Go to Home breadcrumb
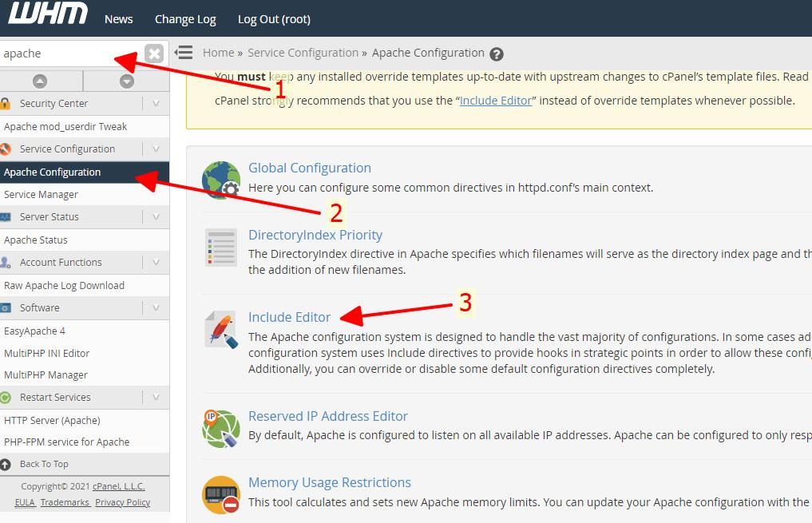812x523 pixels. 219,53
